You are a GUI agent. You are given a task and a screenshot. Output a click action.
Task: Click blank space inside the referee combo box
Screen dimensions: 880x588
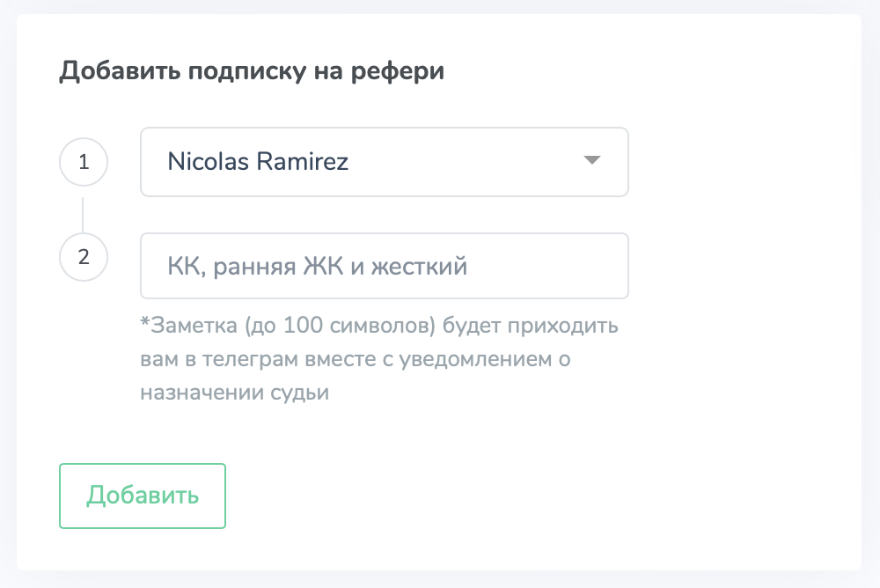(466, 162)
